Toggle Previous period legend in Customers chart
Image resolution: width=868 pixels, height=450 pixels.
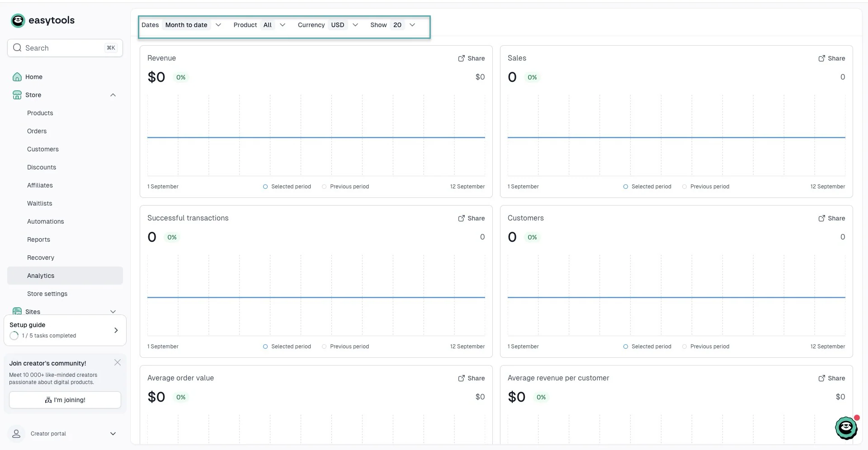(x=706, y=347)
